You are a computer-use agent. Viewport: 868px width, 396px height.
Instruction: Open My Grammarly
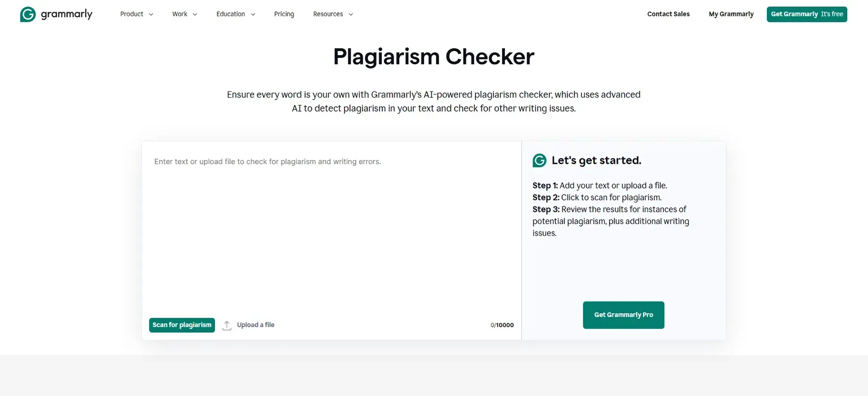point(731,14)
